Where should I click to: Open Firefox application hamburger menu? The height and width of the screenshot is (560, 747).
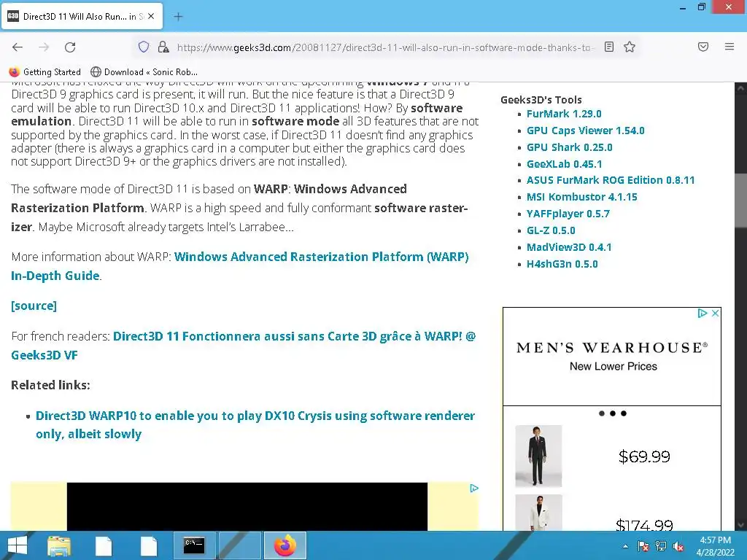(x=729, y=47)
